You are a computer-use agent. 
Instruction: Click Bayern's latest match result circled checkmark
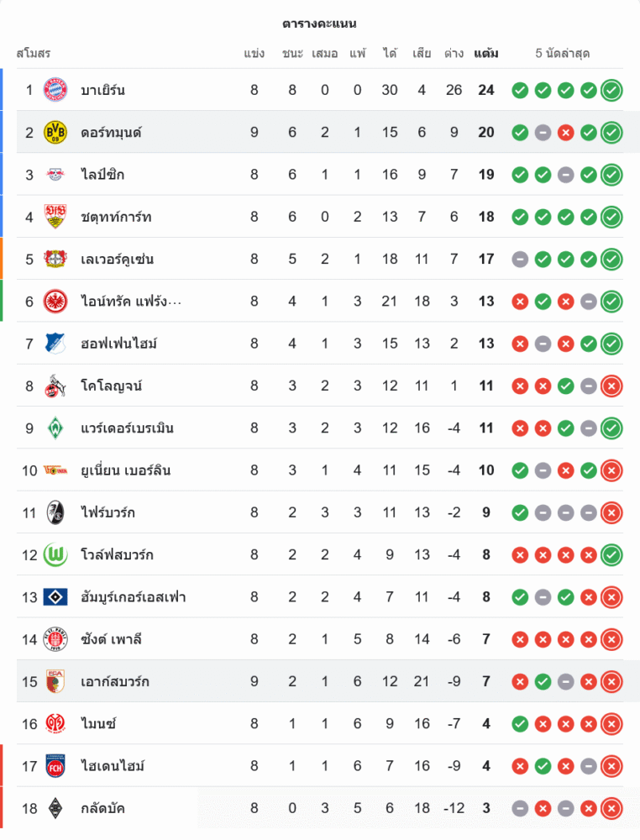(x=612, y=90)
